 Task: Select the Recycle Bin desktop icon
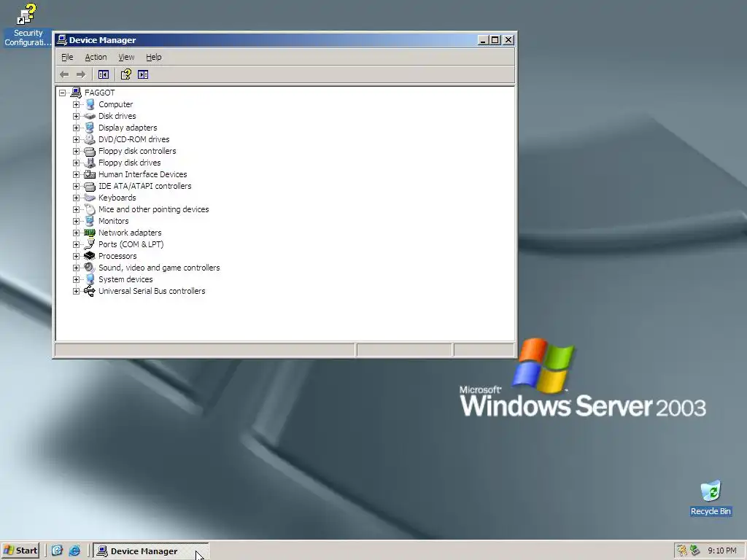(x=711, y=498)
